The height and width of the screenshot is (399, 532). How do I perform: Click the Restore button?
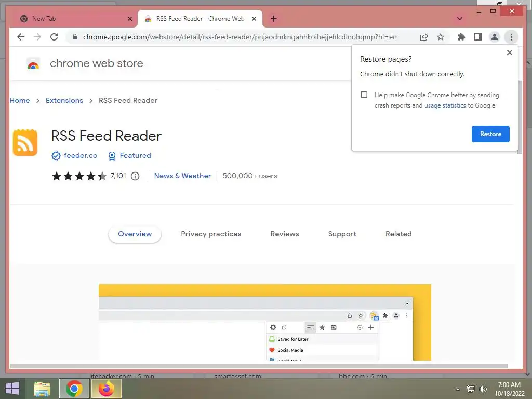[490, 134]
